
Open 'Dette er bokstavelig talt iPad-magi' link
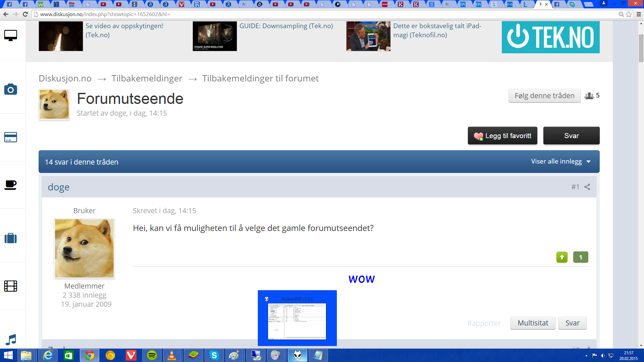tap(437, 30)
